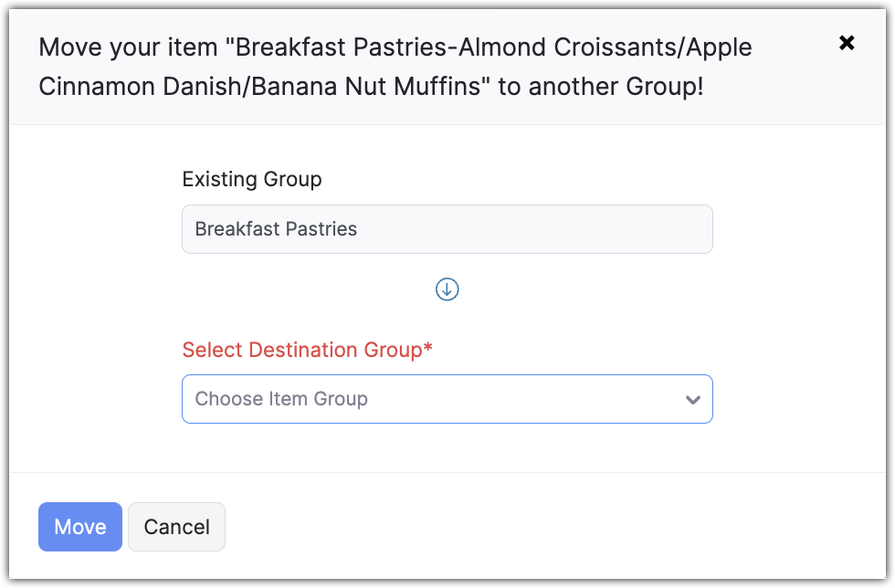Click the chevron on destination group selector
This screenshot has height=588, width=895.
(x=693, y=400)
